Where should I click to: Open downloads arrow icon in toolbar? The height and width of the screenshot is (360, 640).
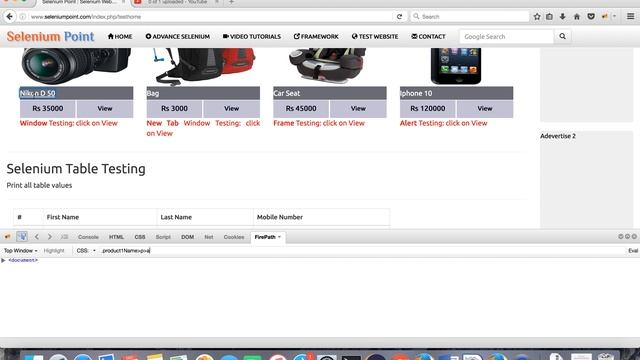click(562, 16)
